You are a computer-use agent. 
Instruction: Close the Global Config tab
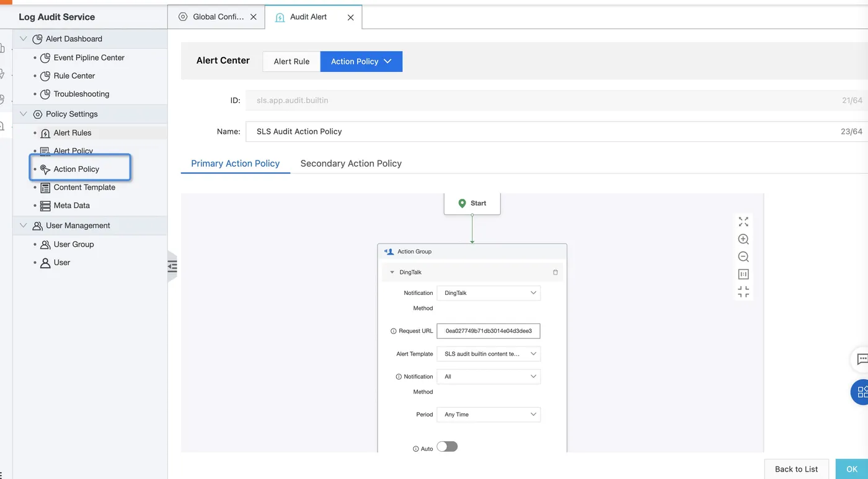click(254, 17)
